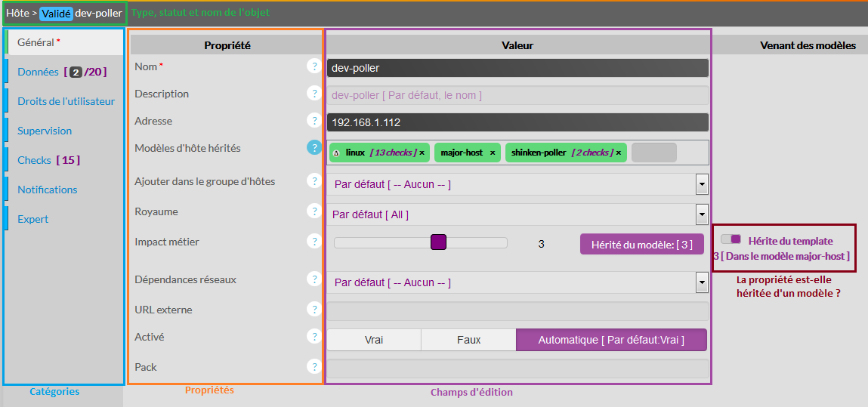This screenshot has width=868, height=407.
Task: Click highlighted help icon for Modèles d'hôte hérités
Action: pos(314,148)
